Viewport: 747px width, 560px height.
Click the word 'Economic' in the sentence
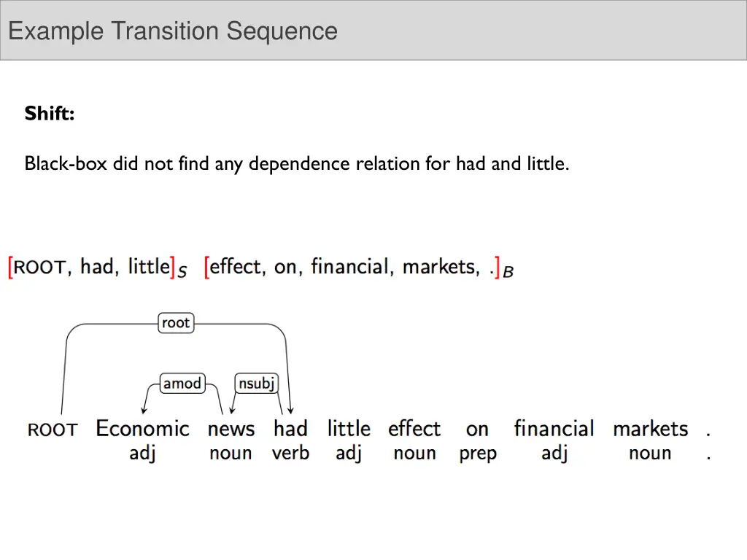click(142, 429)
